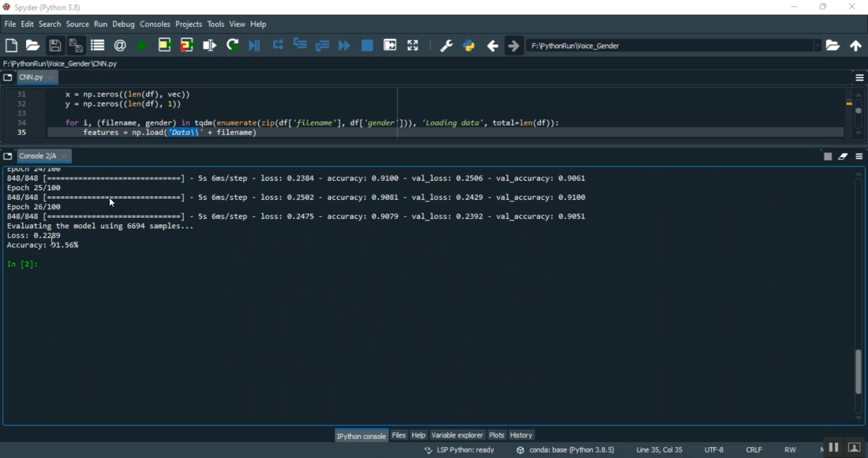Open Preferences with the wrench icon
Viewport: 868px width, 458px height.
click(446, 46)
